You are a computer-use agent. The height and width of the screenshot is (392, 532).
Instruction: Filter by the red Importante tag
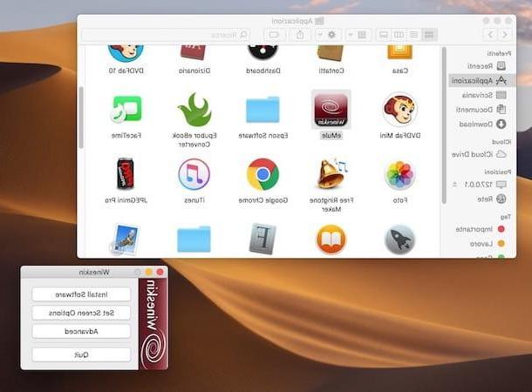[480, 229]
